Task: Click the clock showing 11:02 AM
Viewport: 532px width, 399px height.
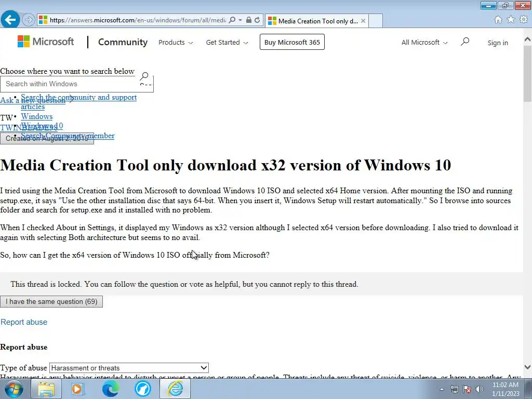Action: (506, 389)
